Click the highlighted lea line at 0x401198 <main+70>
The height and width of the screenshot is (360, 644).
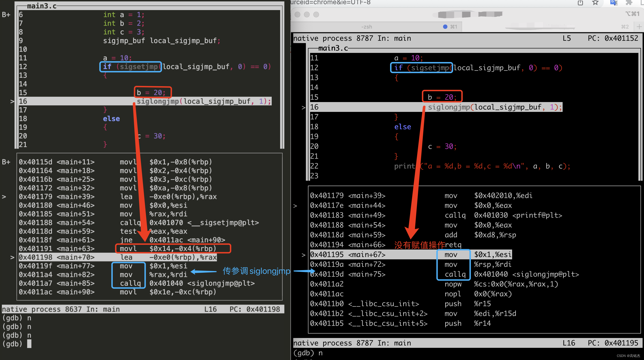(118, 257)
